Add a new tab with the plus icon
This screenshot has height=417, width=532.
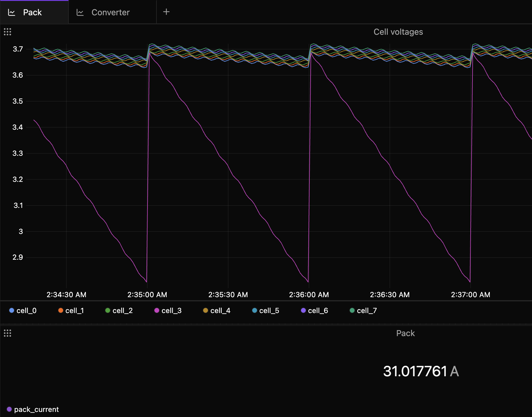coord(166,12)
